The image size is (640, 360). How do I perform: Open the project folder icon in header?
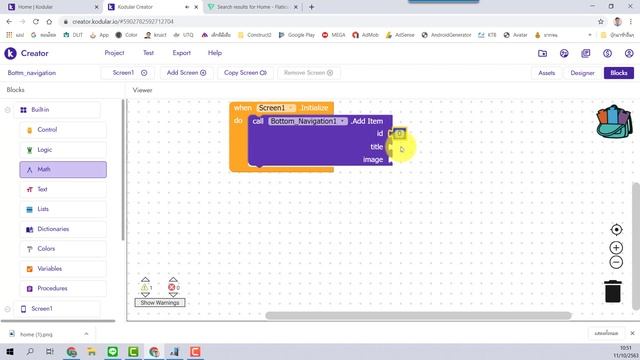pos(542,53)
